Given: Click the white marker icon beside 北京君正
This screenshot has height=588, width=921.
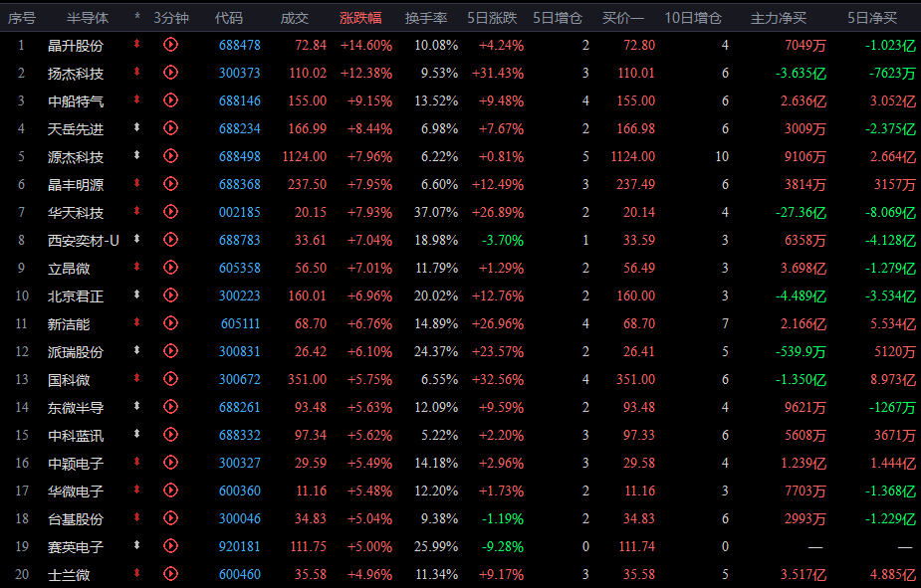Looking at the screenshot, I should tap(136, 294).
